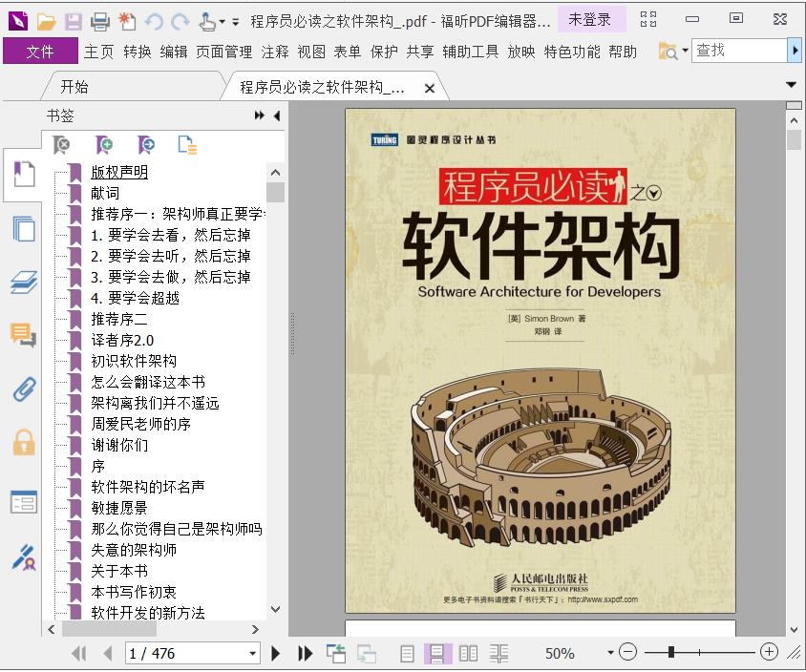Viewport: 806px width, 672px height.
Task: Click the 未登录 login button
Action: pos(590,19)
